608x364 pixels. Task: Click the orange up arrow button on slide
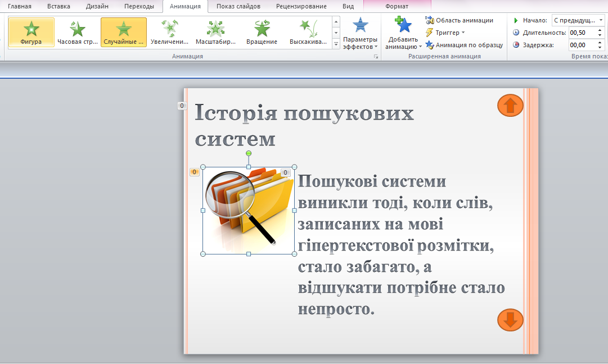click(x=510, y=106)
